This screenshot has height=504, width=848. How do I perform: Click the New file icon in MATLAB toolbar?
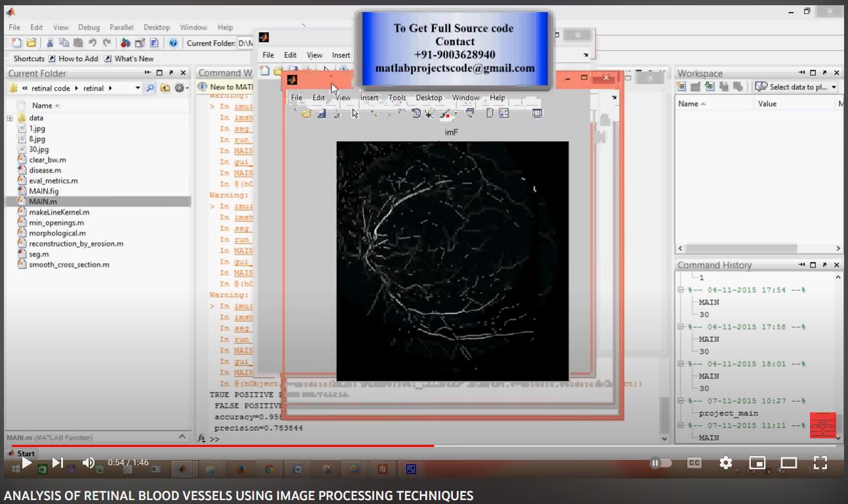coord(16,43)
